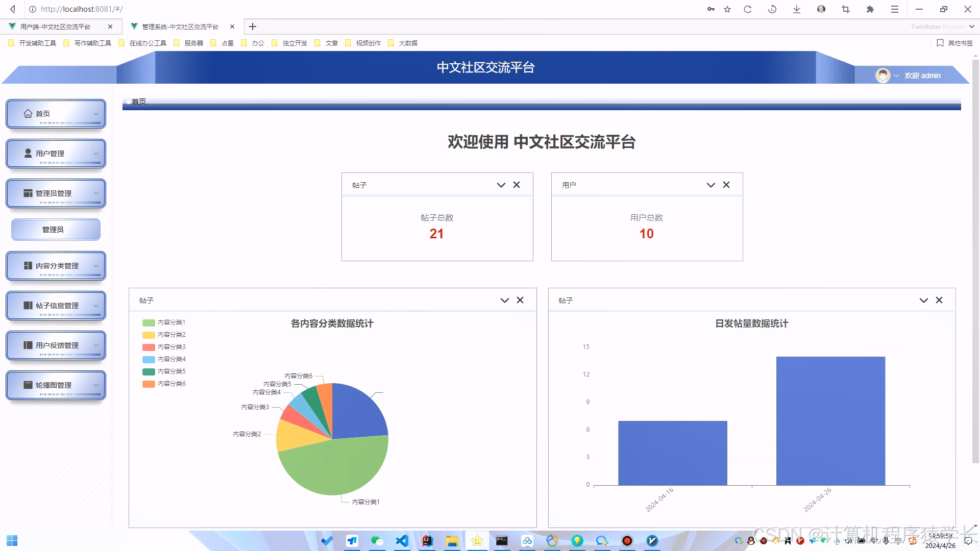Click the image icon on 轮播图管理
Image resolution: width=980 pixels, height=551 pixels.
coord(28,385)
